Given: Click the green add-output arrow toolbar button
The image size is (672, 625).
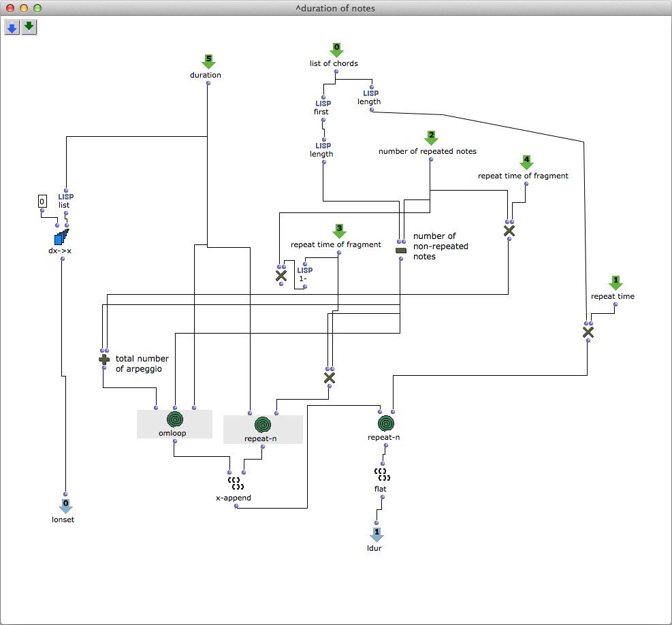Looking at the screenshot, I should pos(29,27).
